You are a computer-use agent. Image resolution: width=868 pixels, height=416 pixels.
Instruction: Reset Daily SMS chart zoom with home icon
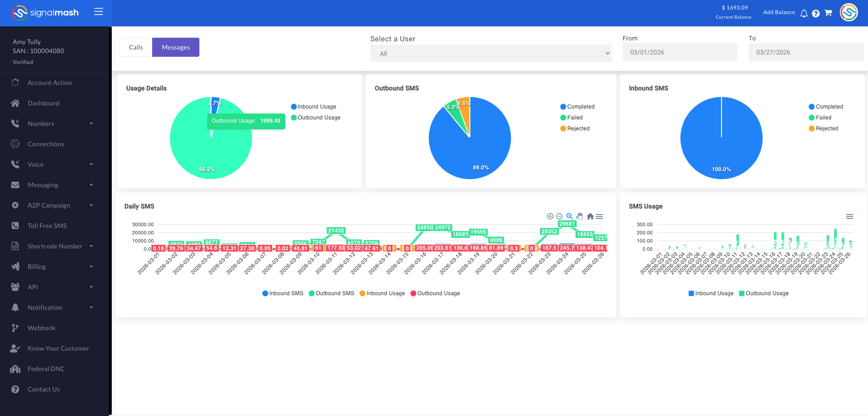[590, 216]
